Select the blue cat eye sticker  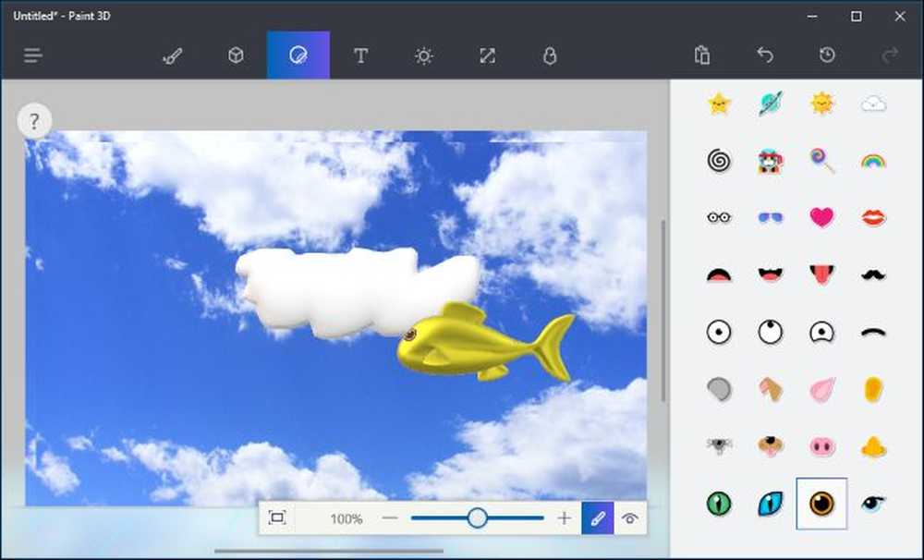[x=771, y=504]
